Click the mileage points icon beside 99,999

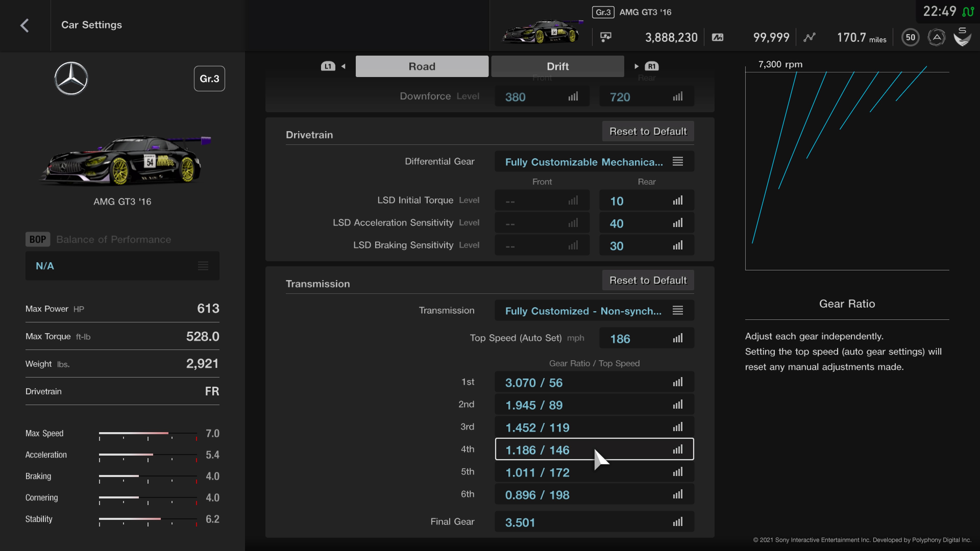click(717, 37)
